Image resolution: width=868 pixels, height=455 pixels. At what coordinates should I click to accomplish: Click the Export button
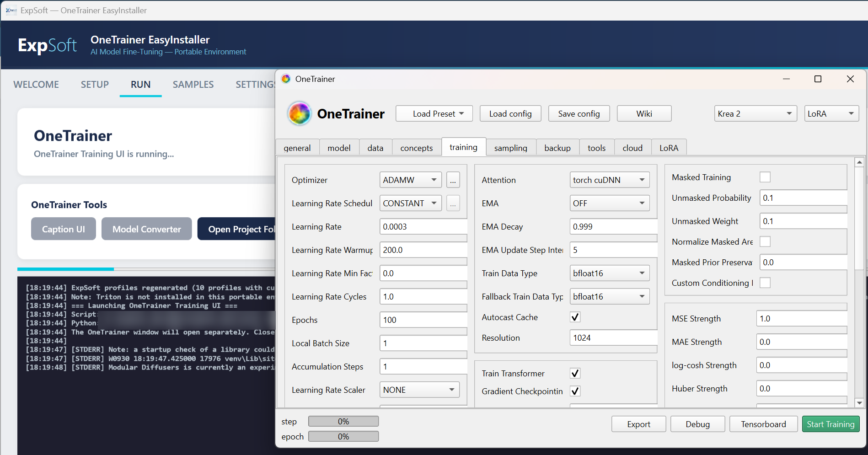[639, 424]
